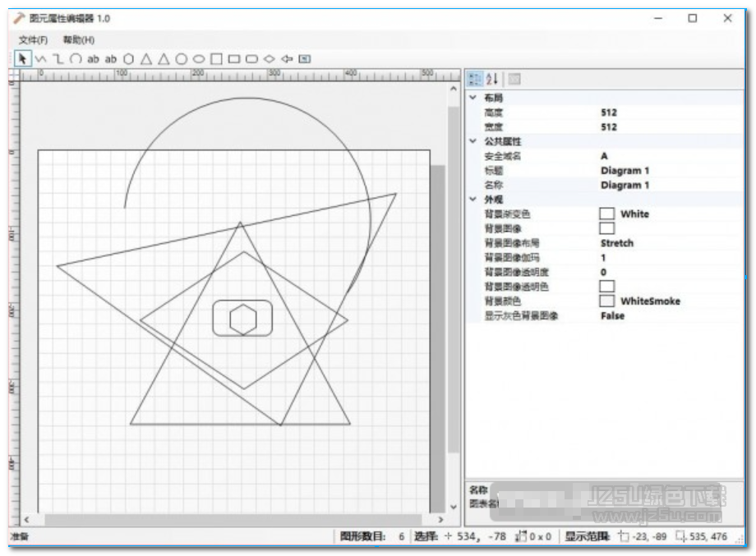Image resolution: width=756 pixels, height=556 pixels.
Task: Click the 背景颜色 property label
Action: 502,301
